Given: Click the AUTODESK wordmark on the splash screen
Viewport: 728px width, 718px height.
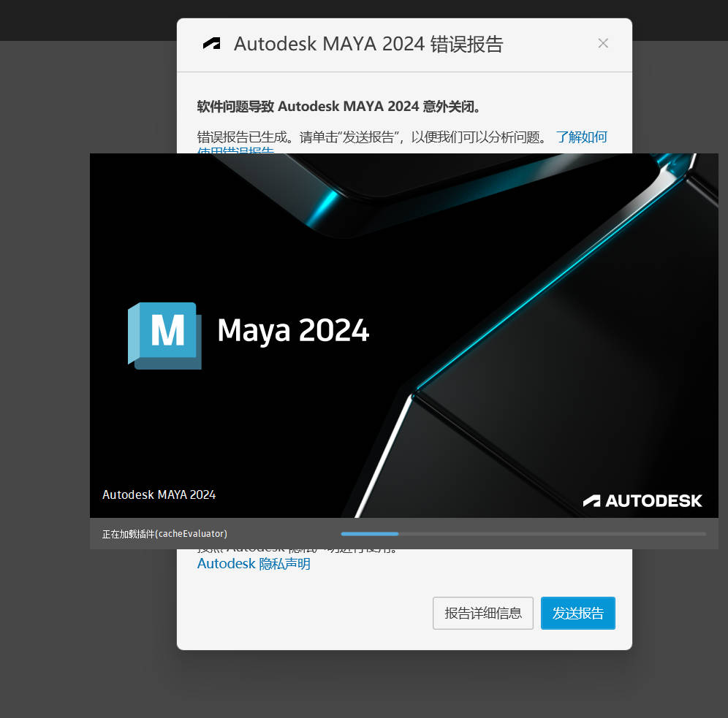Looking at the screenshot, I should 643,500.
